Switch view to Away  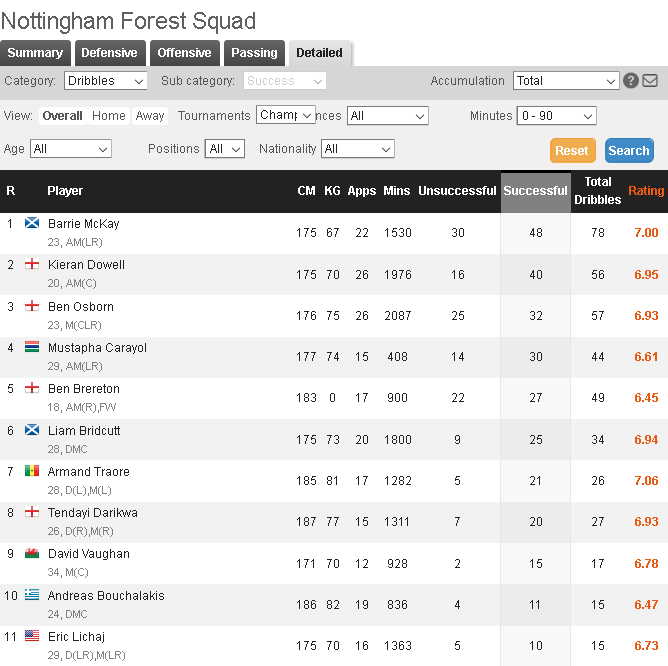(150, 116)
